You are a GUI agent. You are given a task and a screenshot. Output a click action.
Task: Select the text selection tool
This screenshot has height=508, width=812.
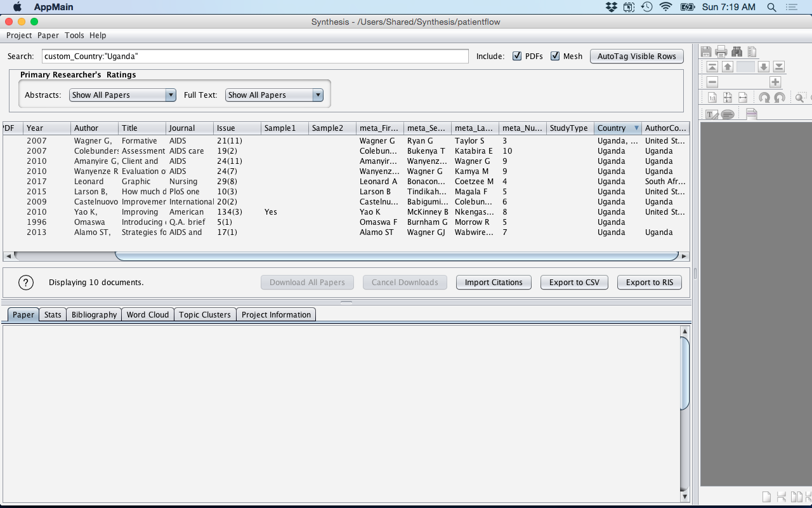[x=712, y=114]
